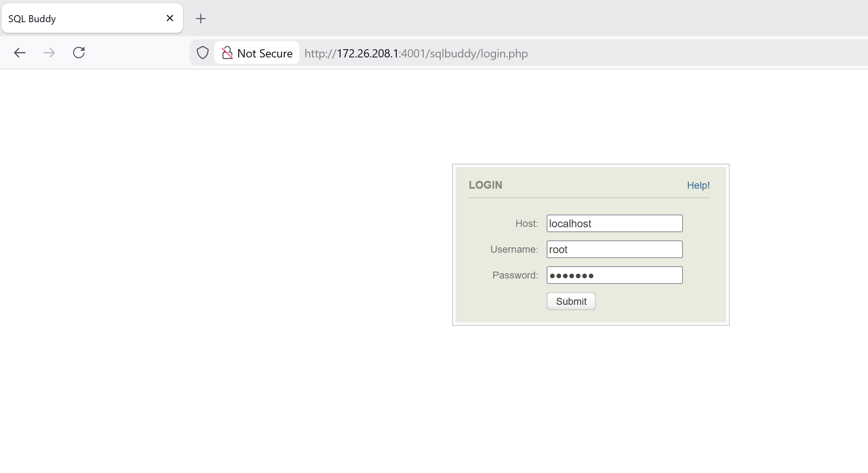Click the page reload icon
Viewport: 868px width, 473px height.
click(x=79, y=53)
